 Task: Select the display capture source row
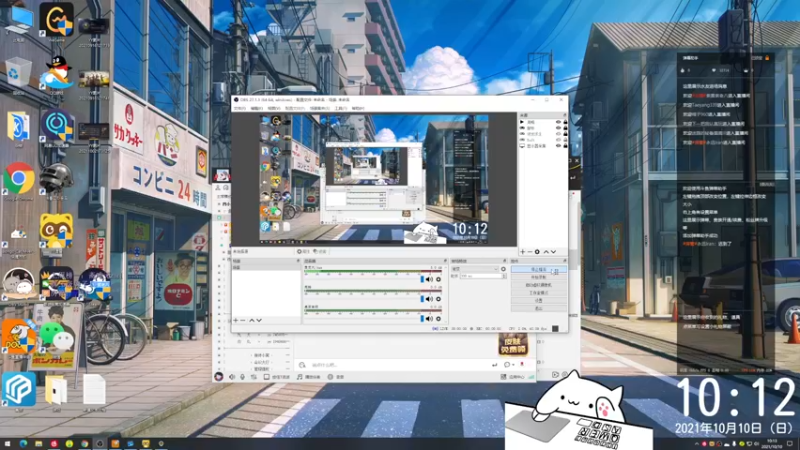(543, 145)
